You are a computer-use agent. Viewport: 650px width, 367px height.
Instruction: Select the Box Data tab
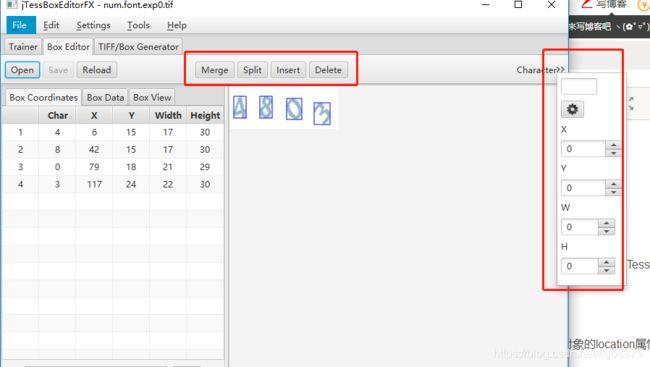pyautogui.click(x=105, y=97)
